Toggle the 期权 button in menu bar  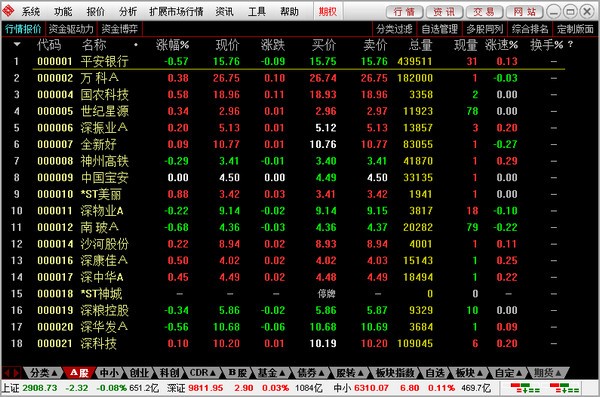click(x=328, y=11)
